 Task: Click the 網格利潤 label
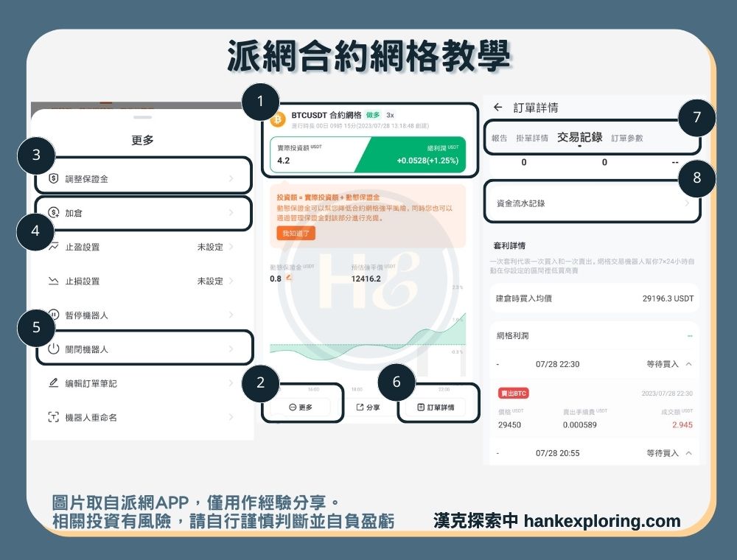pos(512,335)
